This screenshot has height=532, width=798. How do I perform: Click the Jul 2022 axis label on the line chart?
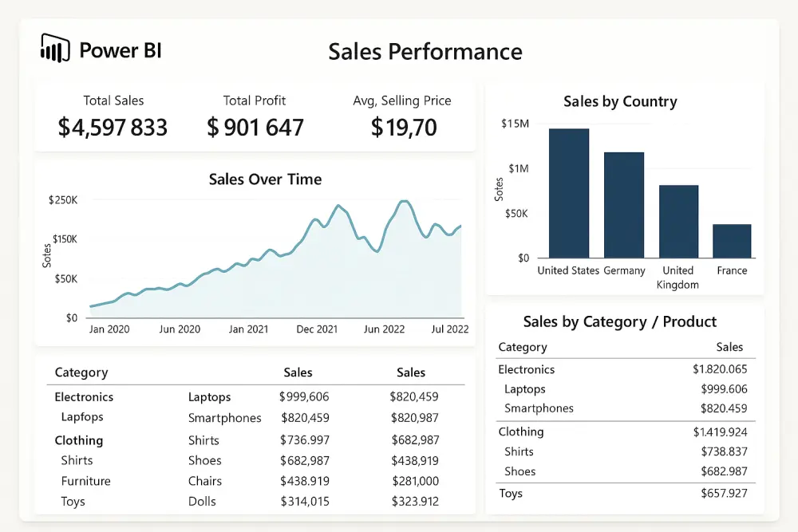[x=450, y=329]
